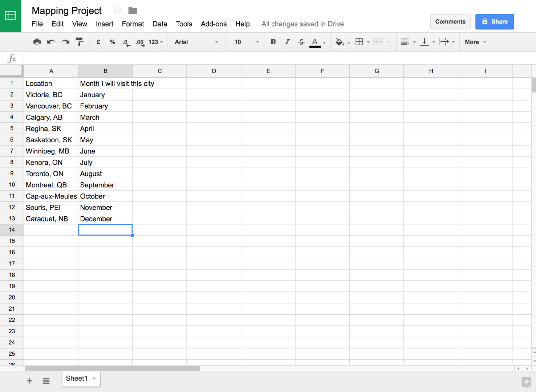The height and width of the screenshot is (392, 536).
Task: Open the Data menu
Action: [160, 24]
